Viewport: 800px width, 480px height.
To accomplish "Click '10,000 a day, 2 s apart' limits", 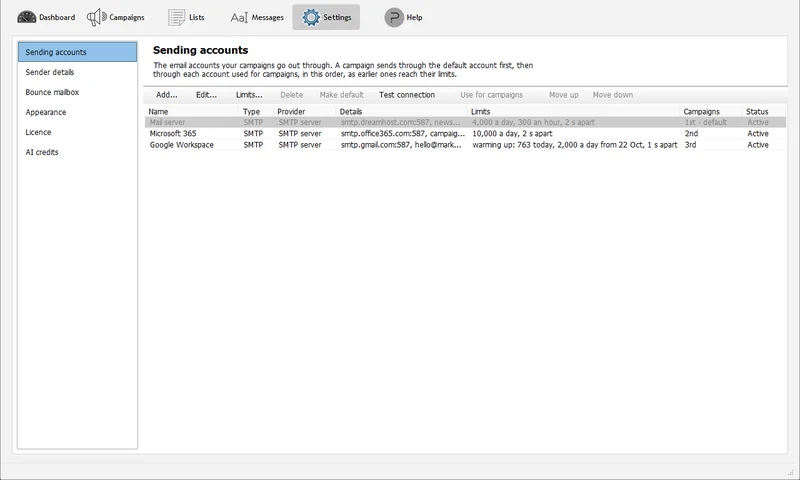I will coord(512,134).
